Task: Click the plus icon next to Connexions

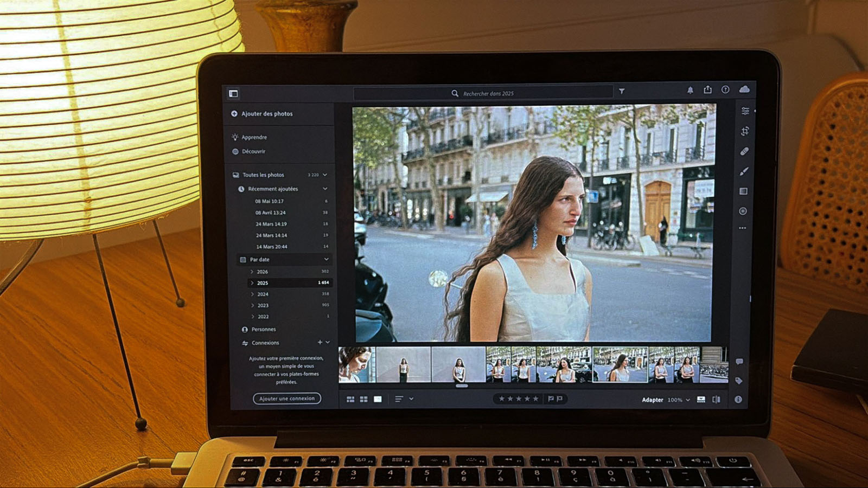Action: 320,342
